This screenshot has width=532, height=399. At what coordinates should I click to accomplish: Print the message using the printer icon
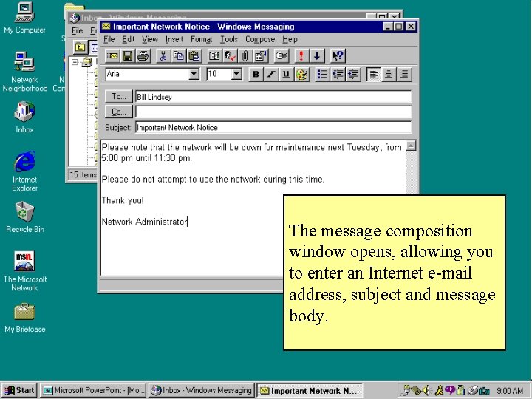(143, 55)
